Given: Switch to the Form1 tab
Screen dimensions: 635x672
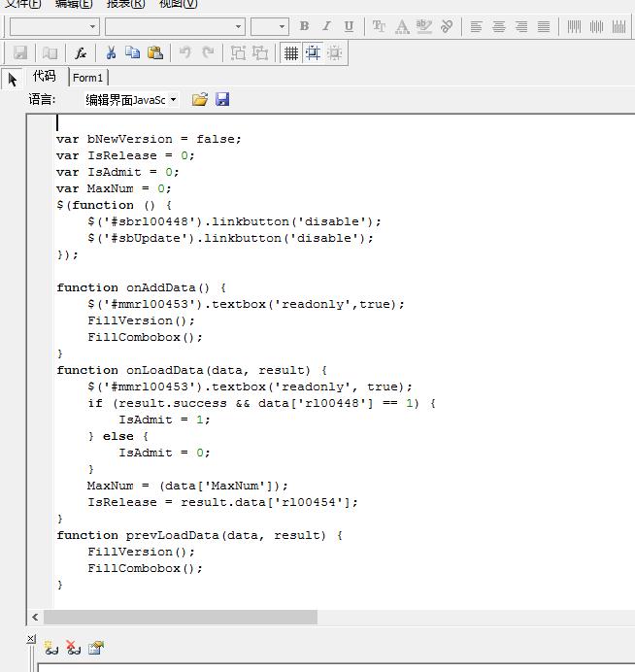Looking at the screenshot, I should click(x=87, y=78).
